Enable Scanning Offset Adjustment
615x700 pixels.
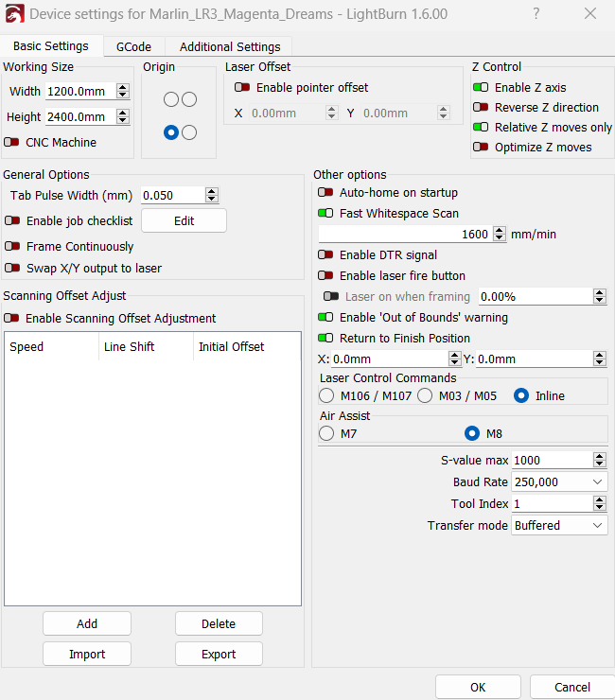pyautogui.click(x=11, y=318)
